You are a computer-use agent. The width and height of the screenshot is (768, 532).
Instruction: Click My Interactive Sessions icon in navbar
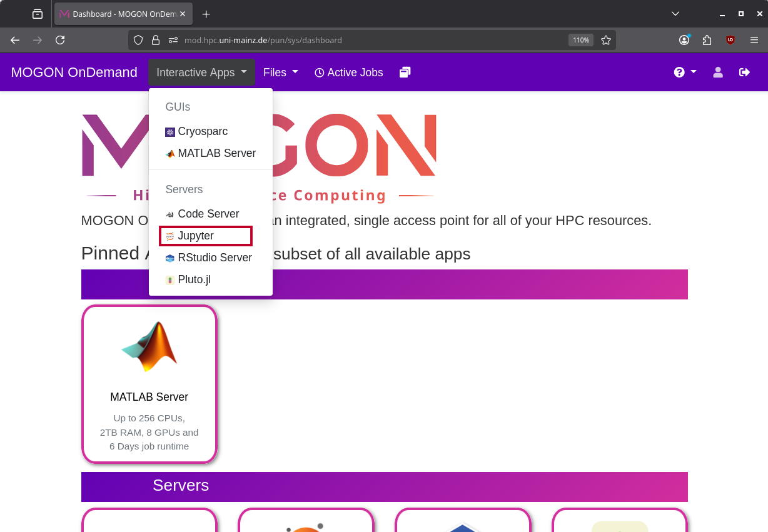[405, 73]
